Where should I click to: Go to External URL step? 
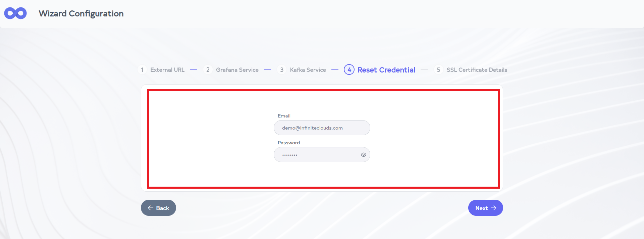point(167,70)
